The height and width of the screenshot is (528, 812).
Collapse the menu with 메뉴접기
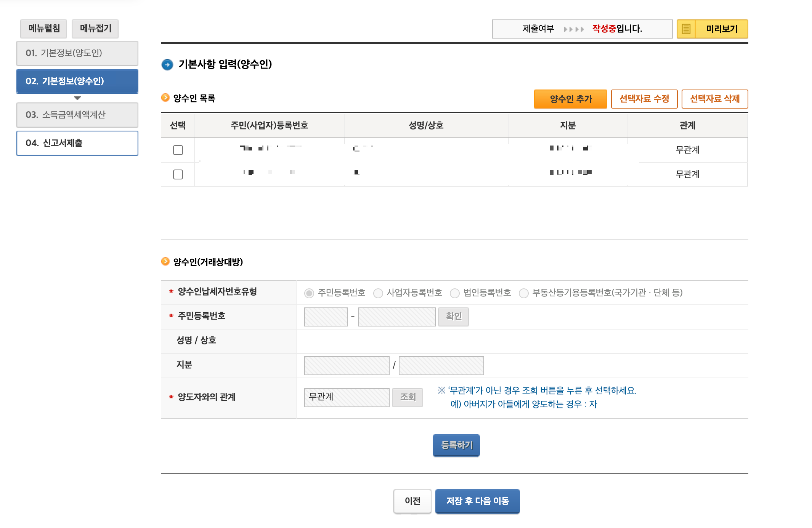(x=95, y=29)
